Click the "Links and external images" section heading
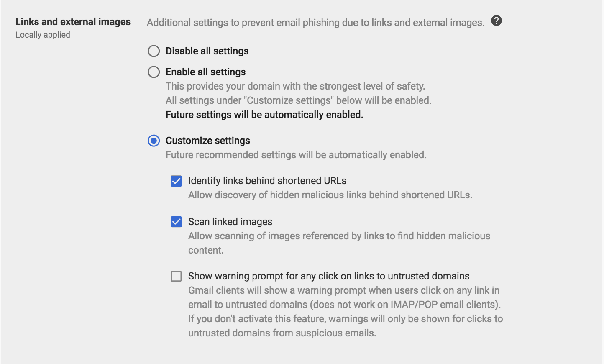The height and width of the screenshot is (364, 604). (73, 22)
